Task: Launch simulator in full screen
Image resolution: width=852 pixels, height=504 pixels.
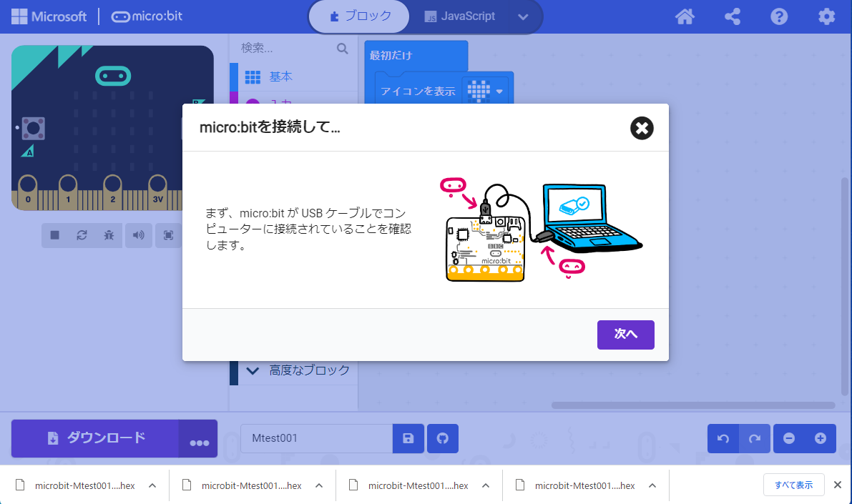Action: (x=168, y=235)
